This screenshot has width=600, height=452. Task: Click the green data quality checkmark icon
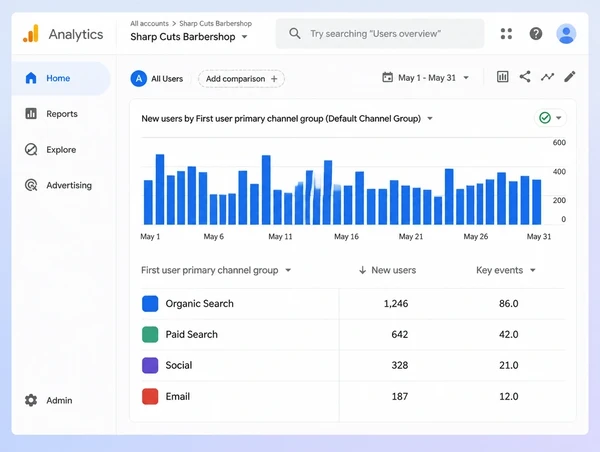tap(545, 118)
